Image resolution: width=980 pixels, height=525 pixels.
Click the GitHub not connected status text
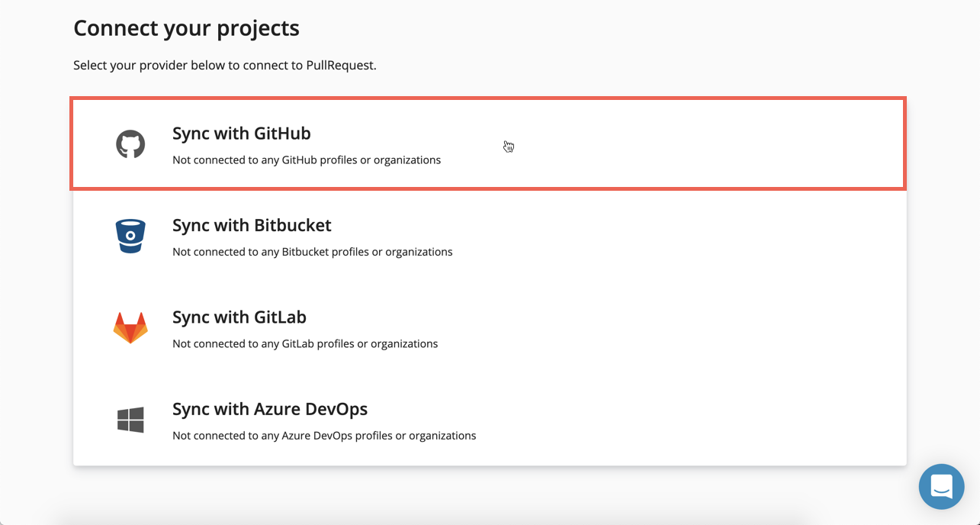click(307, 160)
